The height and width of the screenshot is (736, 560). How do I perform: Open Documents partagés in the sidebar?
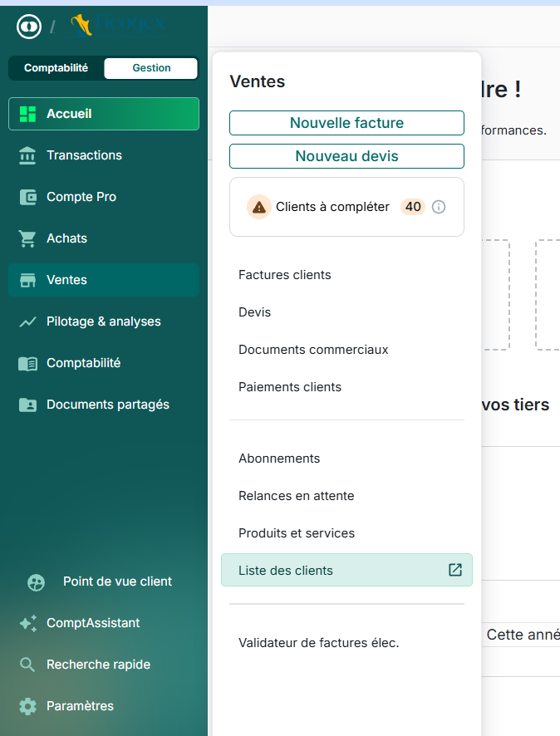[x=104, y=405]
